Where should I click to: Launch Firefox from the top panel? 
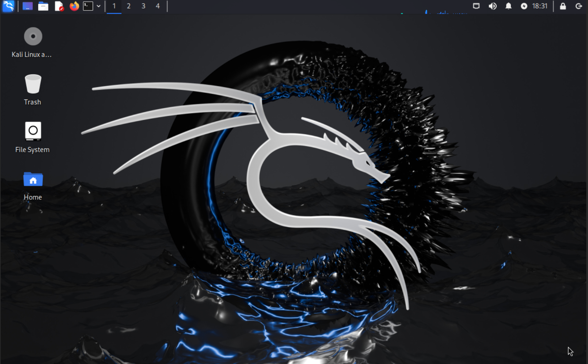pos(74,6)
